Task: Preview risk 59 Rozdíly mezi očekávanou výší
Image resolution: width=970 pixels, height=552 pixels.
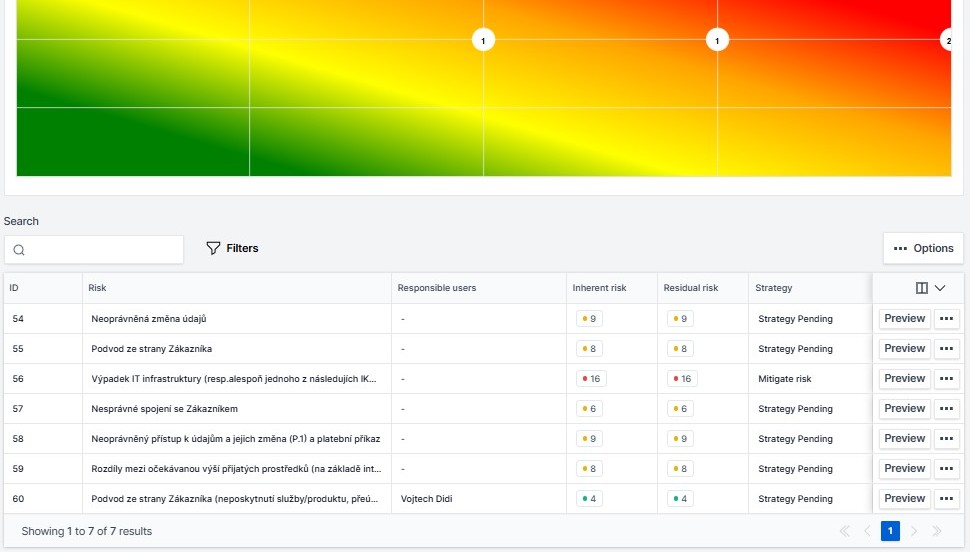Action: 904,468
